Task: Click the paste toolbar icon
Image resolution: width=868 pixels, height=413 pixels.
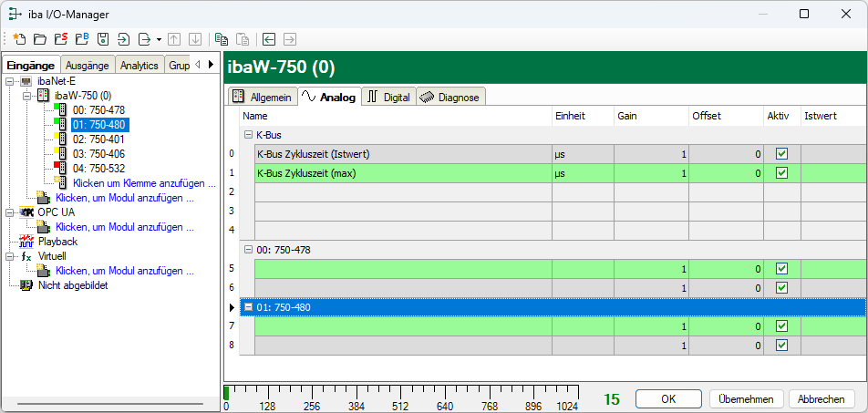Action: pyautogui.click(x=243, y=39)
